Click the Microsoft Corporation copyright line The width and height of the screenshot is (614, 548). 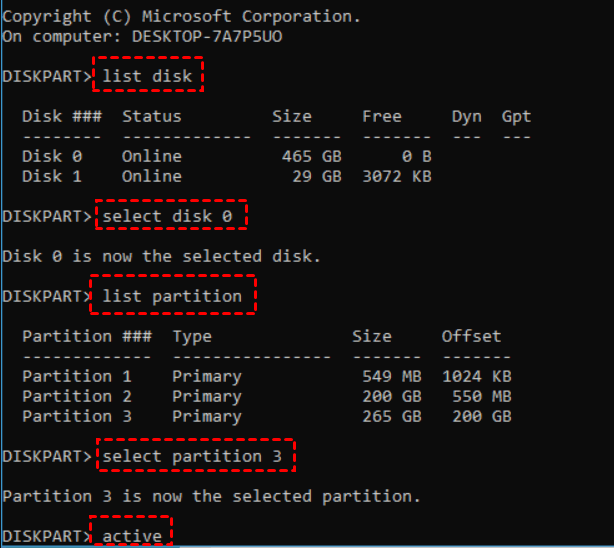(x=182, y=16)
